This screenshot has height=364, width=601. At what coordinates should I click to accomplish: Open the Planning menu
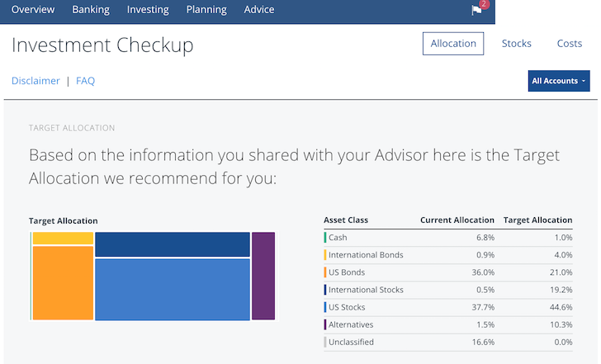coord(206,10)
